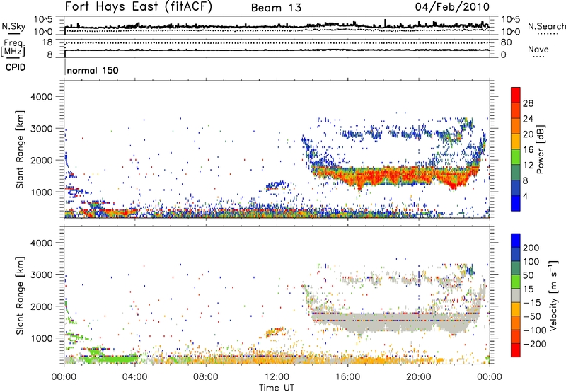
Task: Click the red -200 m/s Velocity swatch
Action: (x=516, y=350)
